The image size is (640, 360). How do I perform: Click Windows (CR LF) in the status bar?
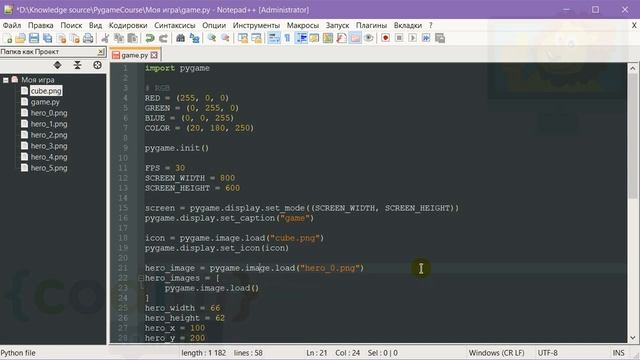496,353
